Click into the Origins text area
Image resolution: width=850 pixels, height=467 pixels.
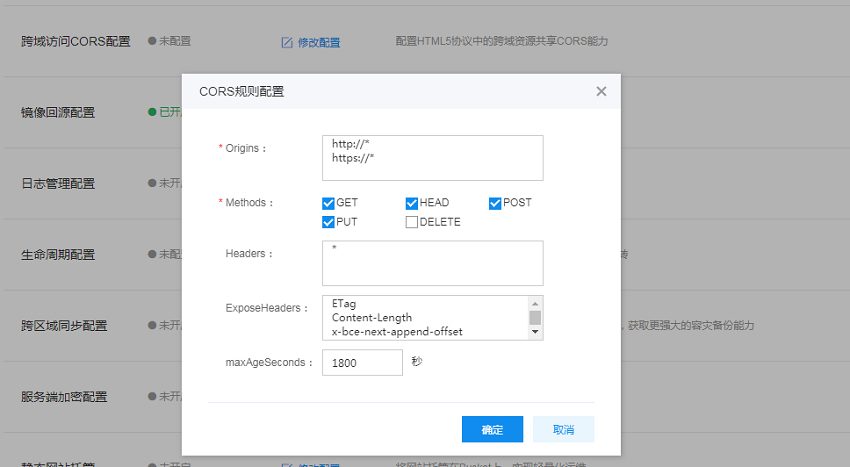coord(432,158)
